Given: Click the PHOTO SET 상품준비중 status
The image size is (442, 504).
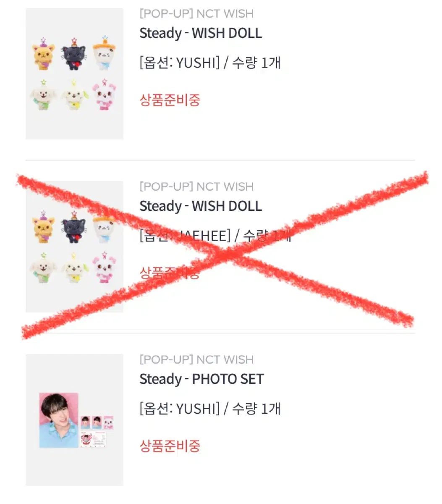Looking at the screenshot, I should click(x=170, y=446).
